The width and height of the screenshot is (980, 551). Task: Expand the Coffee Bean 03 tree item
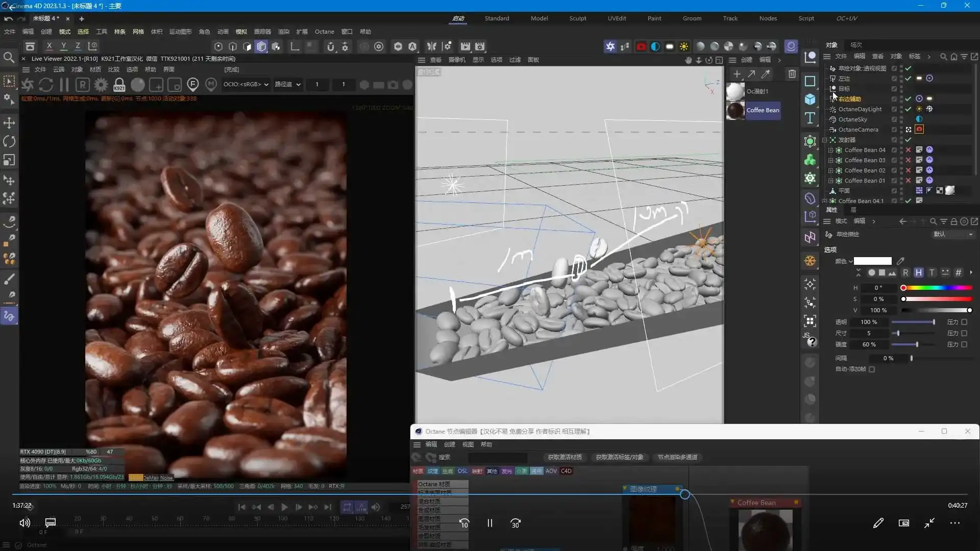[x=830, y=160]
